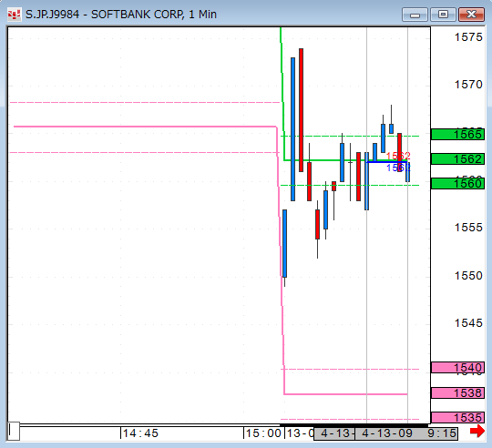The height and width of the screenshot is (448, 492).
Task: Click the 9:15 time axis label
Action: pyautogui.click(x=442, y=433)
